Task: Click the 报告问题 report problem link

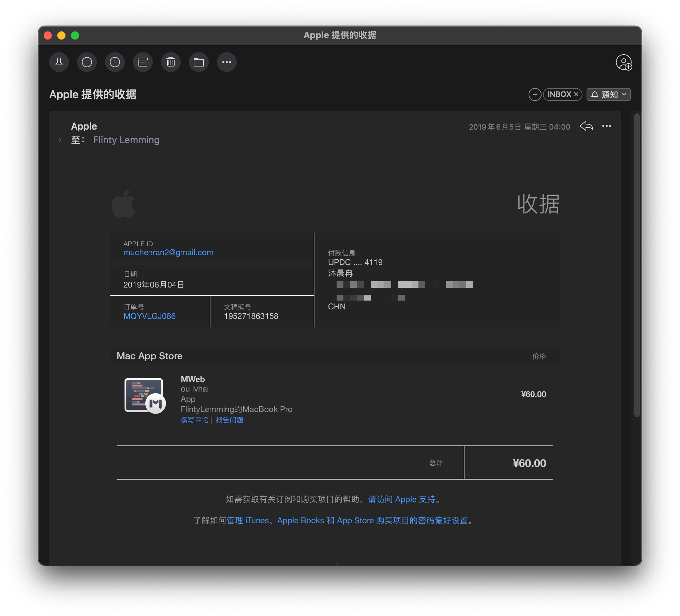Action: (230, 420)
